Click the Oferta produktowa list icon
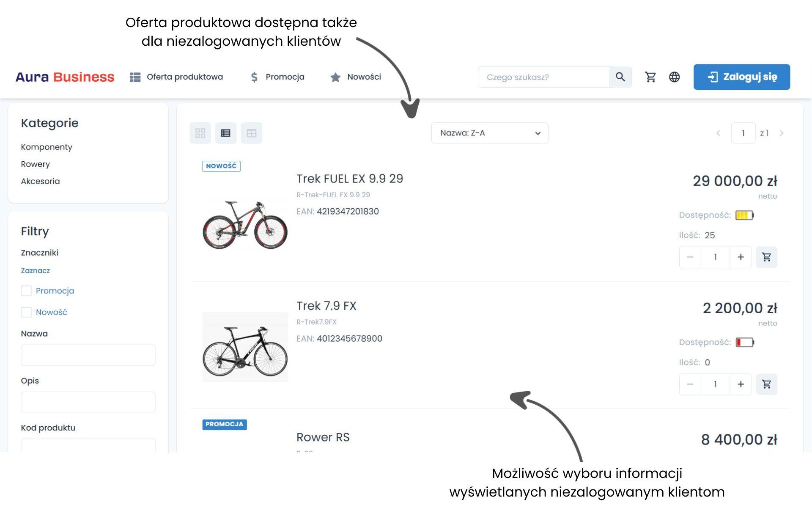812x508 pixels. click(x=135, y=77)
